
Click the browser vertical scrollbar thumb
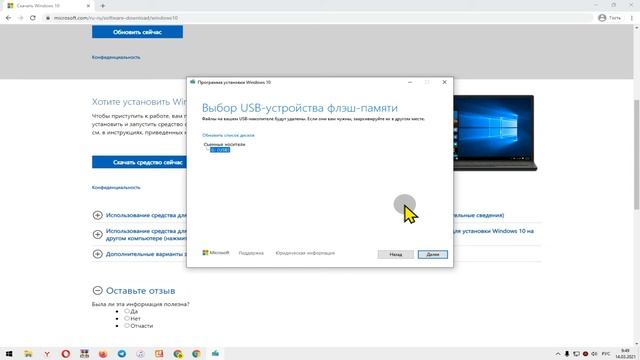click(x=637, y=154)
